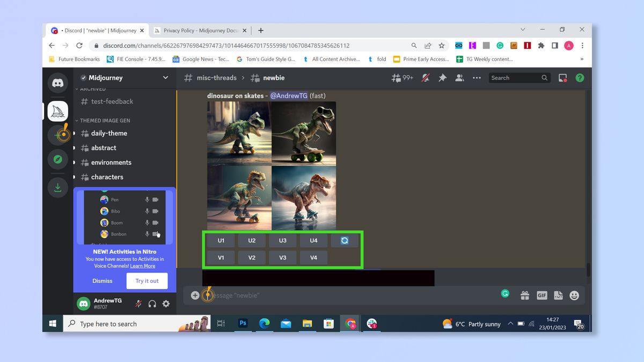The width and height of the screenshot is (644, 362).
Task: Mute your microphone next to AndrewTG
Action: [138, 304]
